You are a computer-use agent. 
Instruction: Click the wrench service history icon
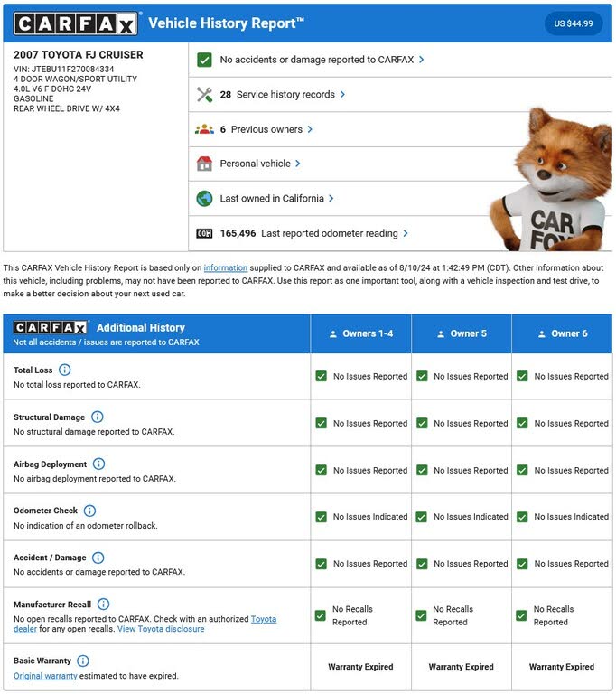point(204,94)
